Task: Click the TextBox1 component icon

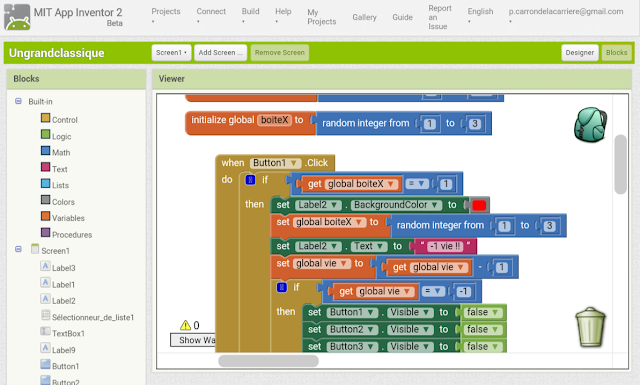Action: pyautogui.click(x=45, y=332)
